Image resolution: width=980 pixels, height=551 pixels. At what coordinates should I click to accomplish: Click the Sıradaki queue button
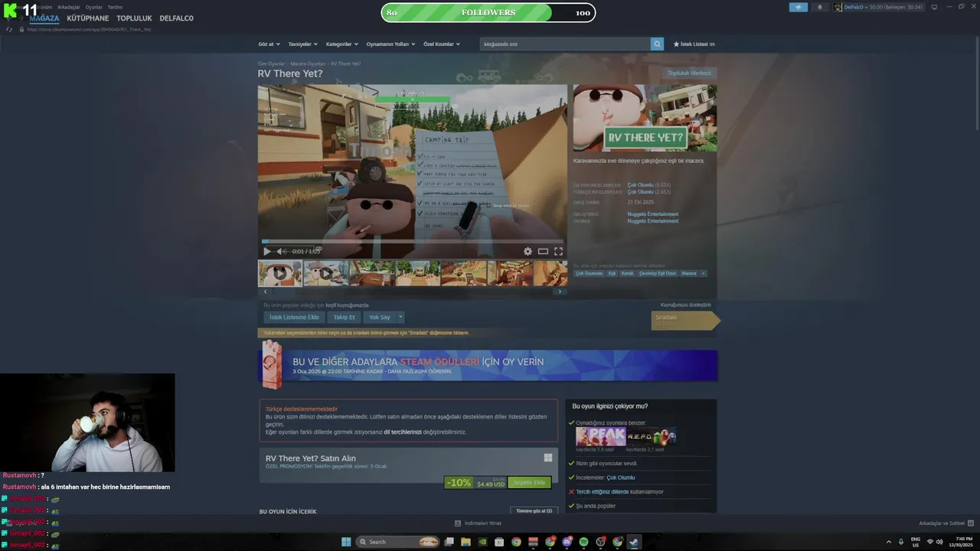(x=684, y=320)
